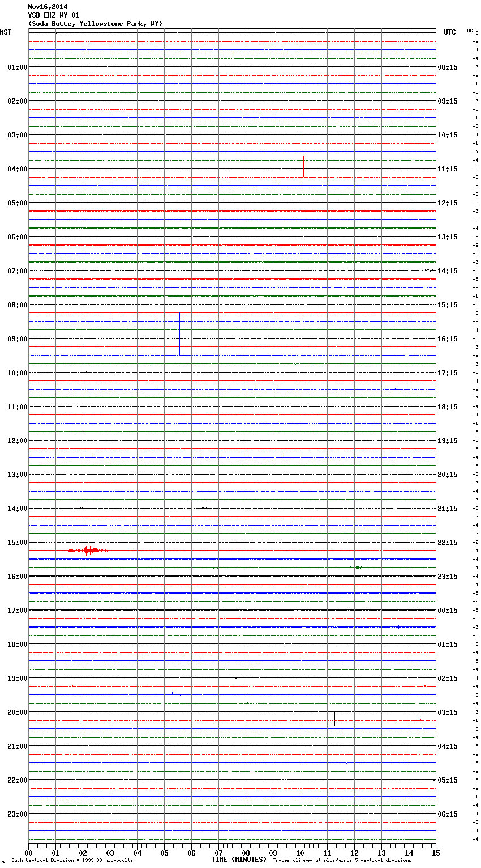Image resolution: width=481 pixels, height=868 pixels.
Task: Select the 07:00 MST time label
Action: tap(18, 271)
